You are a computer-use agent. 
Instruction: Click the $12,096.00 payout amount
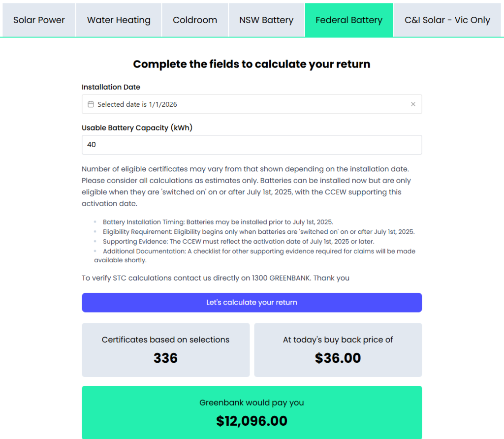252,421
